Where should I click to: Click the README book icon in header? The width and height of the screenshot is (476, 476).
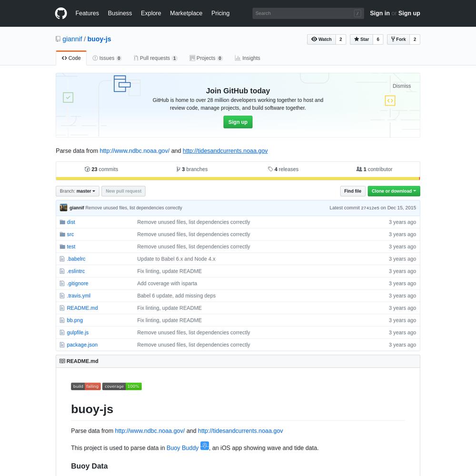62,361
